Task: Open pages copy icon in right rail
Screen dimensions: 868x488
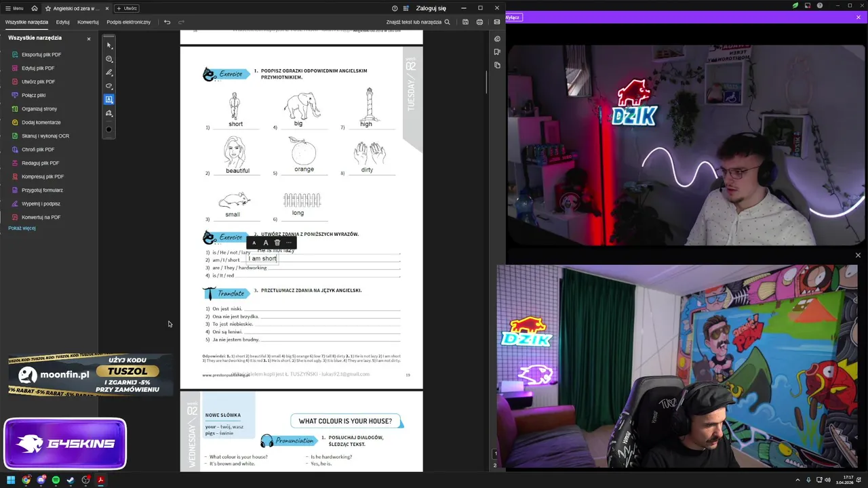Action: click(497, 65)
